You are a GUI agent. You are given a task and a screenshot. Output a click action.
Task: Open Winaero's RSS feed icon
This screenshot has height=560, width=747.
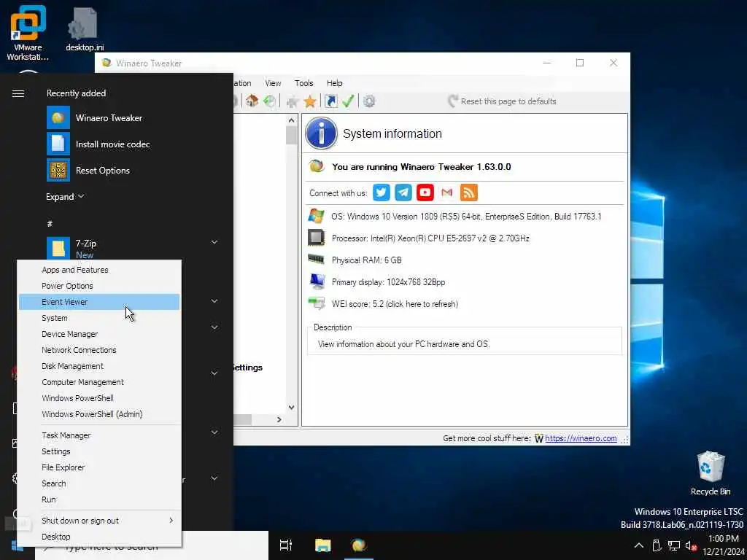pyautogui.click(x=469, y=192)
